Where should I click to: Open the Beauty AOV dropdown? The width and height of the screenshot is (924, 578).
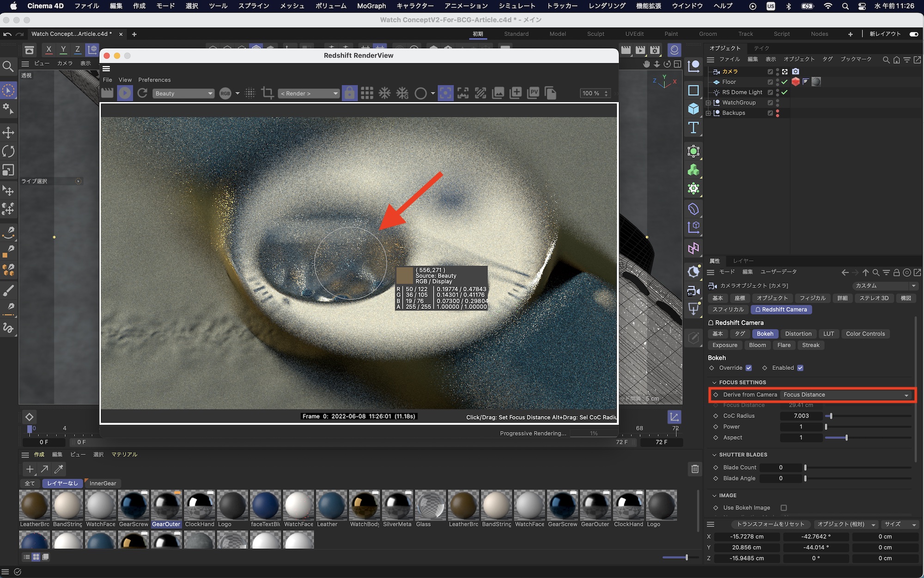(183, 93)
